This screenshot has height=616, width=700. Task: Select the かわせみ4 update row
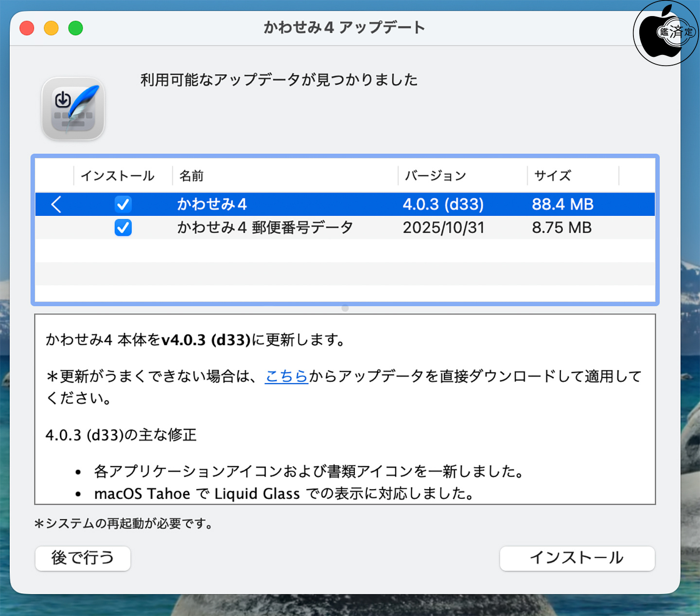(x=292, y=204)
